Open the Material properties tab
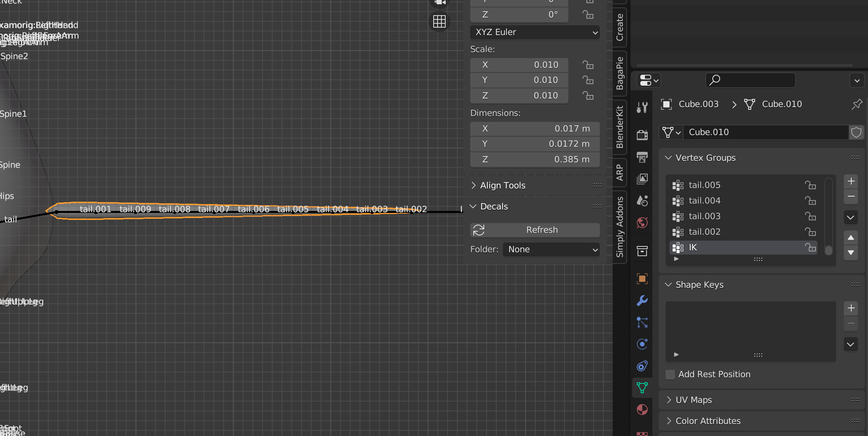The width and height of the screenshot is (868, 436). (642, 410)
